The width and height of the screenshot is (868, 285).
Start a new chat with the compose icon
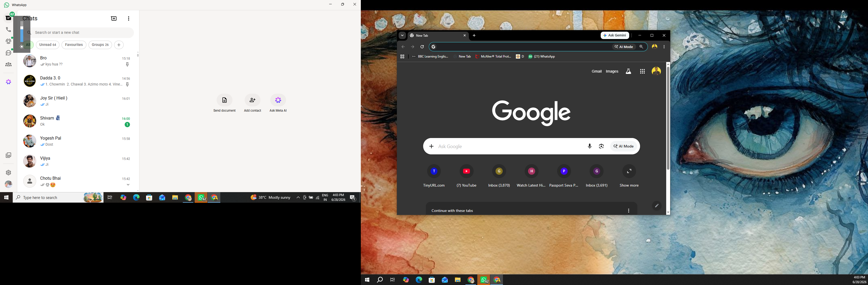click(x=114, y=18)
